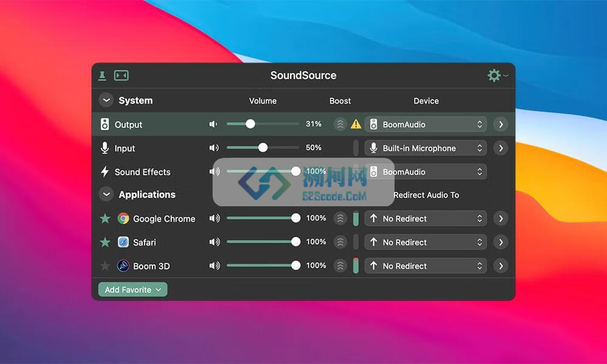Open the Output device dropdown
The image size is (607, 364).
point(426,124)
